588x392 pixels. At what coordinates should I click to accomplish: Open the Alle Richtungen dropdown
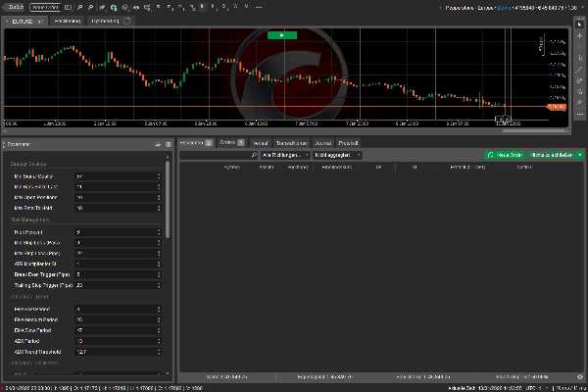coord(285,155)
